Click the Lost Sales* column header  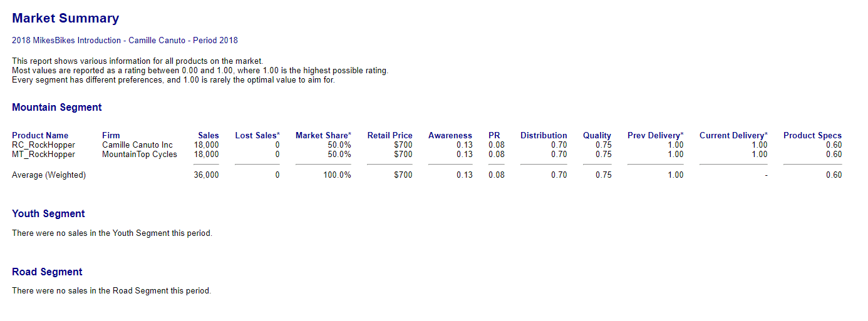(257, 135)
